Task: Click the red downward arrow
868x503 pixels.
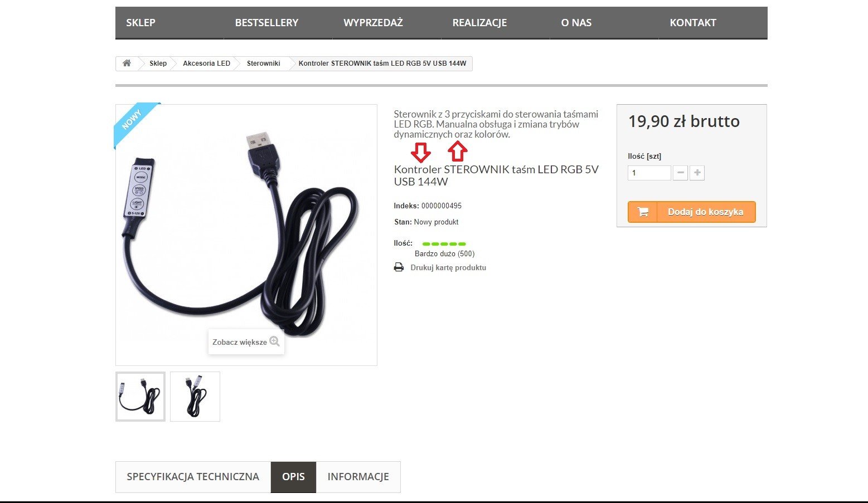Action: [x=420, y=152]
